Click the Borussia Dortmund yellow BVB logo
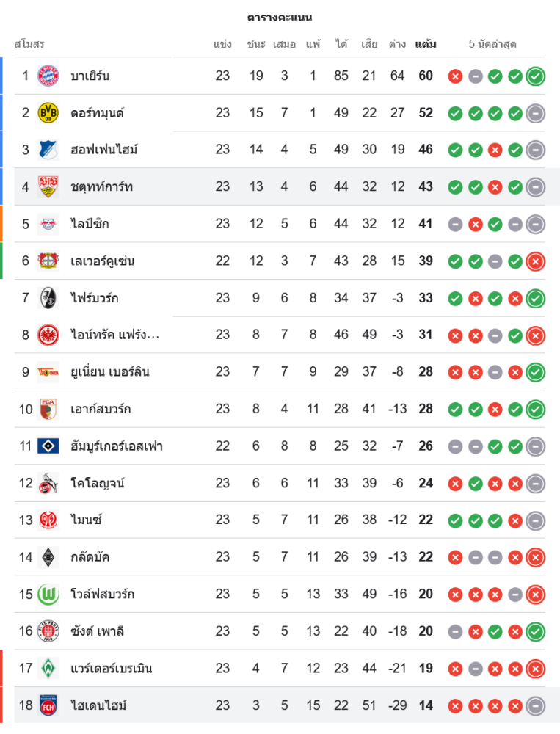 (48, 113)
